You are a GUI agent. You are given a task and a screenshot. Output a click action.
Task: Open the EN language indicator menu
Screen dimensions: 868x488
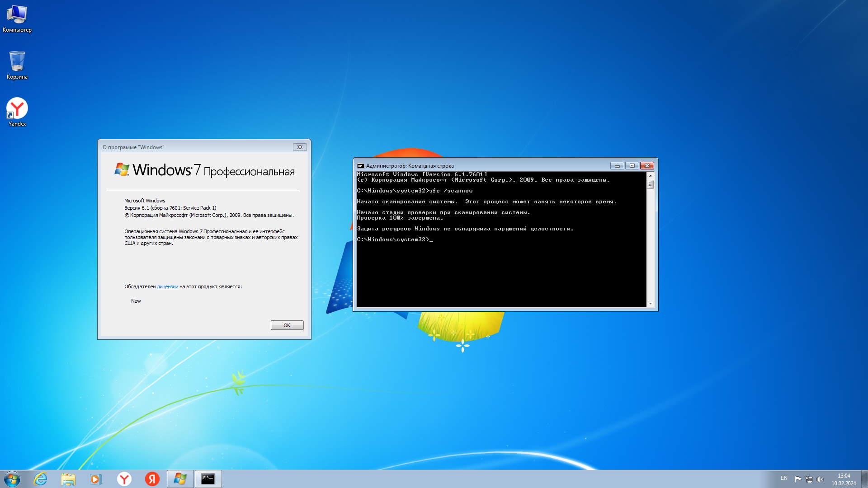click(x=784, y=478)
